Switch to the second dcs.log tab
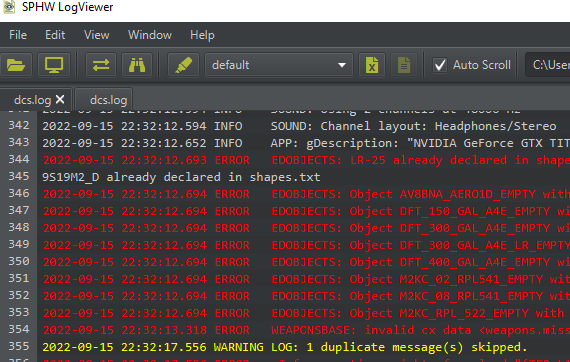This screenshot has width=570, height=362. pyautogui.click(x=104, y=99)
